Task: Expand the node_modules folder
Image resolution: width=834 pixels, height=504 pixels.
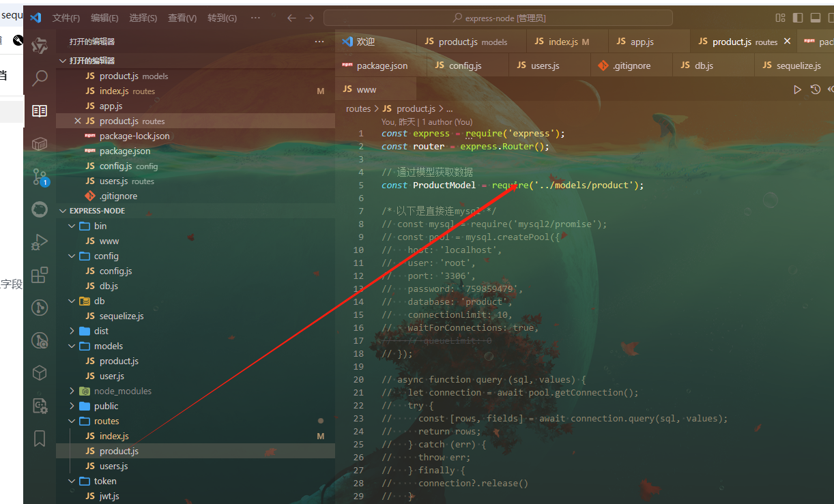Action: [x=72, y=391]
